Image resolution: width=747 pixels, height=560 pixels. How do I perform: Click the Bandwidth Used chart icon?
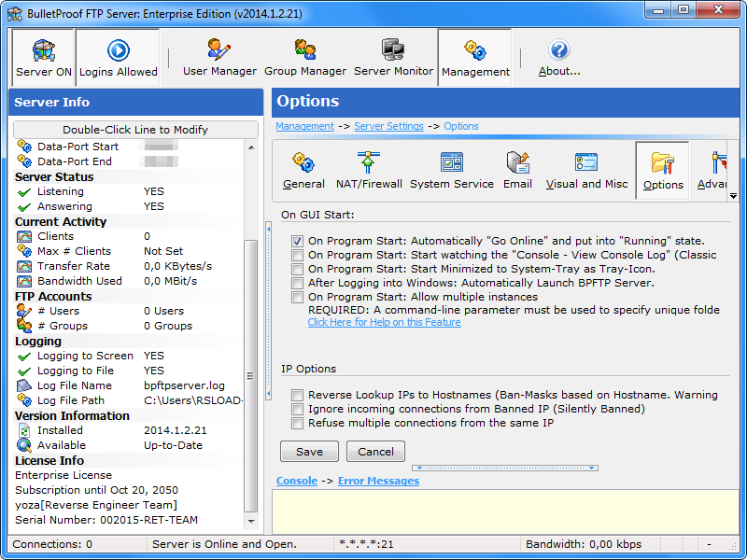click(x=24, y=281)
